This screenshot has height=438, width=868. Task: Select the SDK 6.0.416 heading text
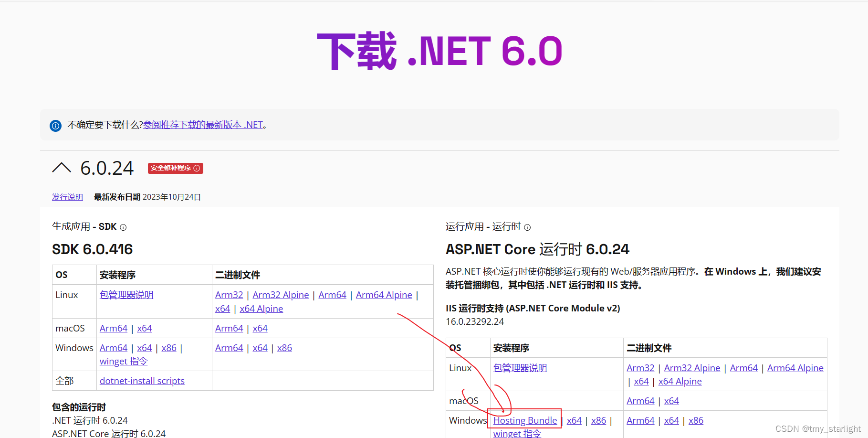pyautogui.click(x=93, y=249)
